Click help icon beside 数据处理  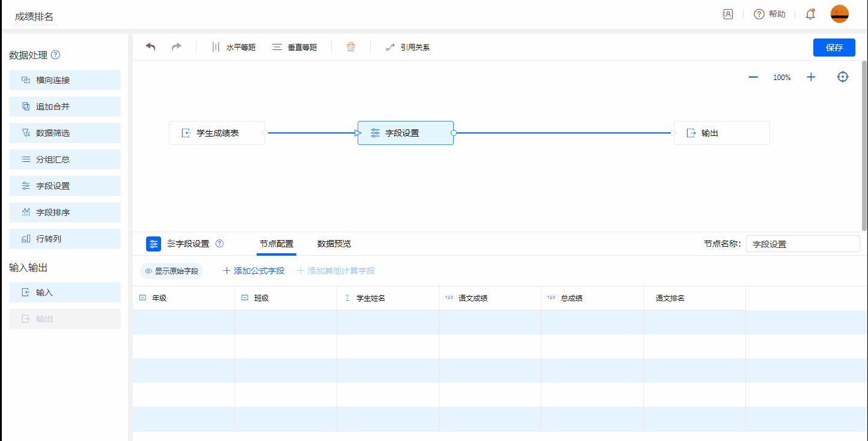[x=55, y=55]
